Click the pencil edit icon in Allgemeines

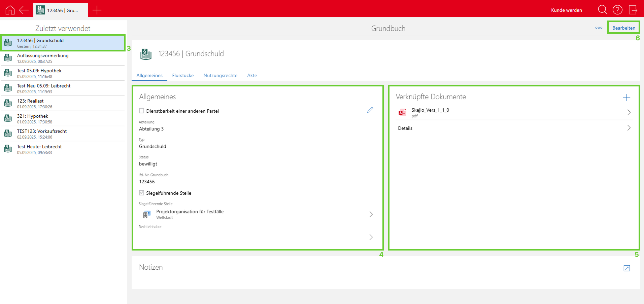point(370,110)
